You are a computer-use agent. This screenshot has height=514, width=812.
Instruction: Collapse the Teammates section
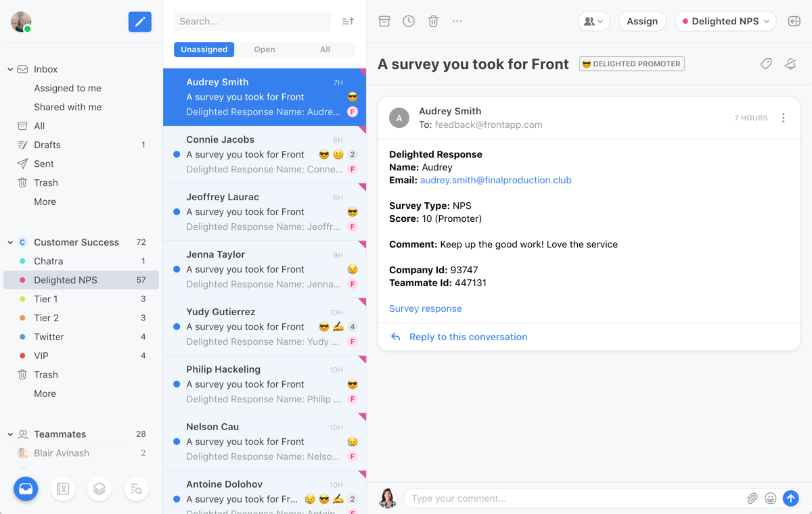[x=10, y=434]
